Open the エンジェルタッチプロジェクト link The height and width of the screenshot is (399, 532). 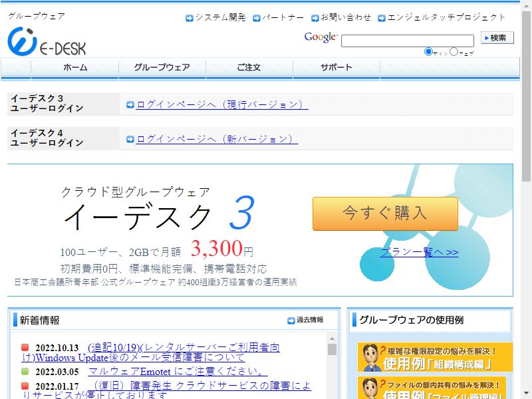(x=446, y=17)
